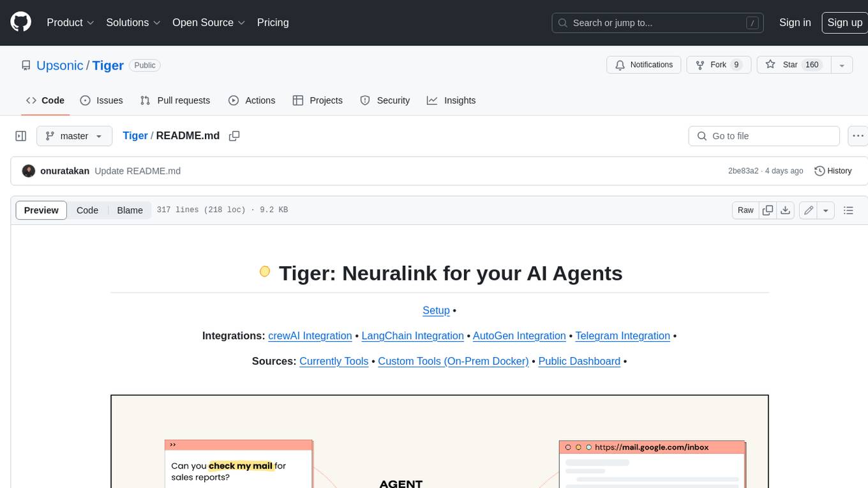Select the Preview view
Viewport: 868px width, 488px height.
(41, 210)
